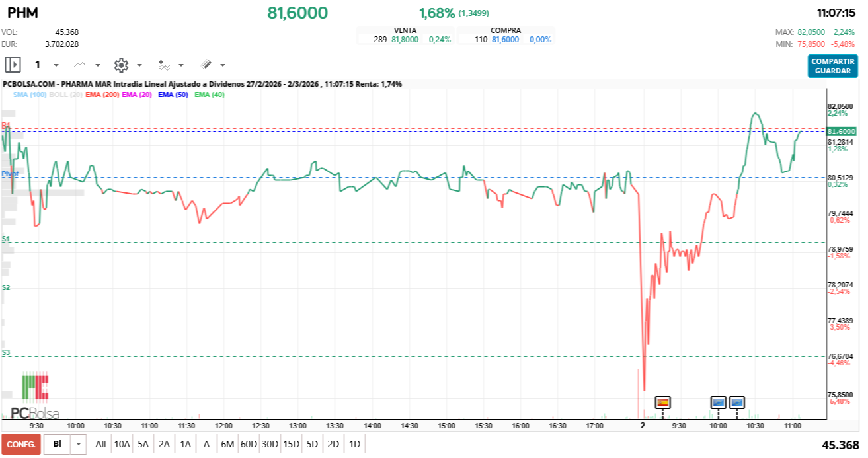Click the VENTA volume 289
This screenshot has height=458, width=868.
(380, 40)
